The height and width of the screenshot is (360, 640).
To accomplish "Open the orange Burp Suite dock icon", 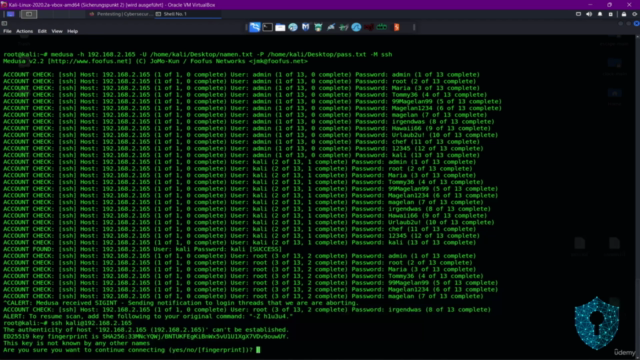I will pos(396,27).
